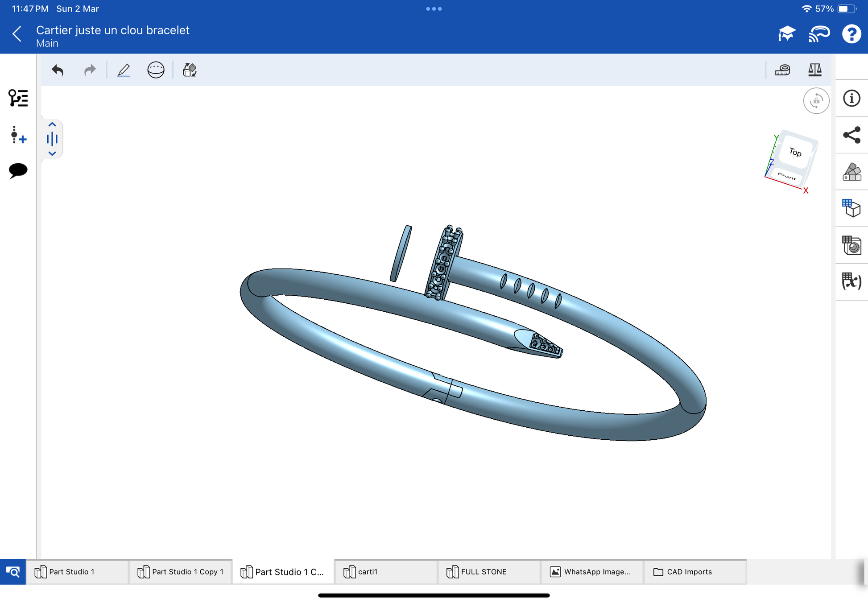Click the rollback bar down chevron
Viewport: 868px width, 603px height.
point(52,153)
